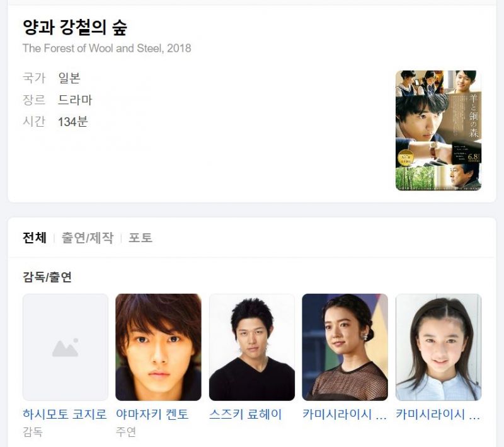Image resolution: width=504 pixels, height=447 pixels.
Task: Click the running time value 134분
Action: 73,122
